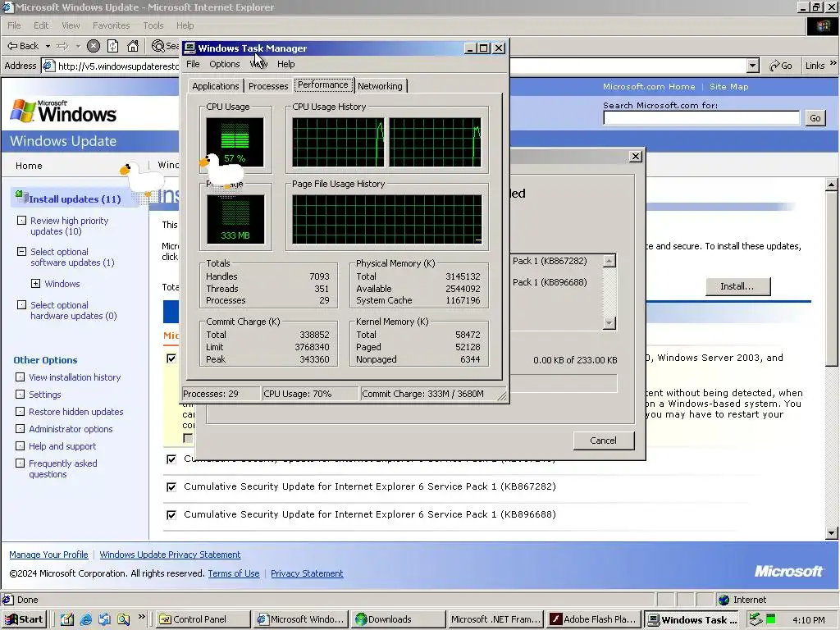Click the Refresh page icon
840x630 pixels.
click(x=113, y=46)
